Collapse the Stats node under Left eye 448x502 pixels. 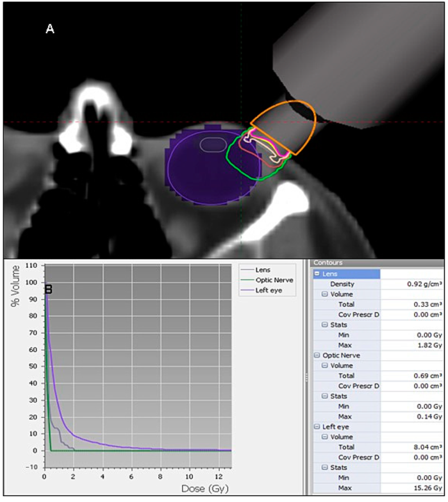pyautogui.click(x=325, y=468)
